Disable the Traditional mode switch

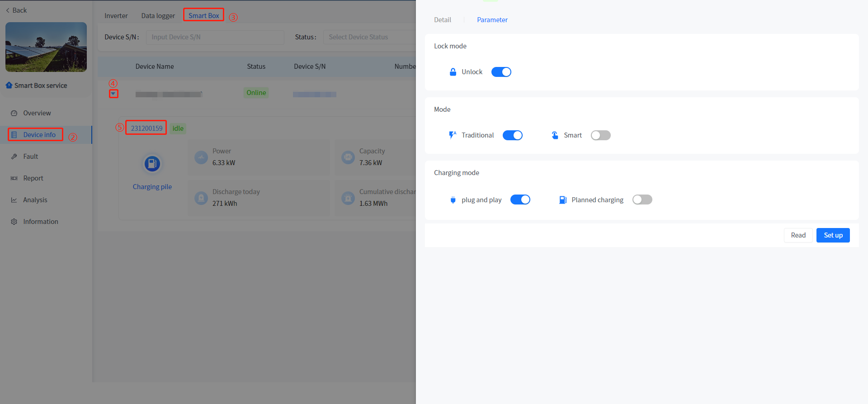512,135
